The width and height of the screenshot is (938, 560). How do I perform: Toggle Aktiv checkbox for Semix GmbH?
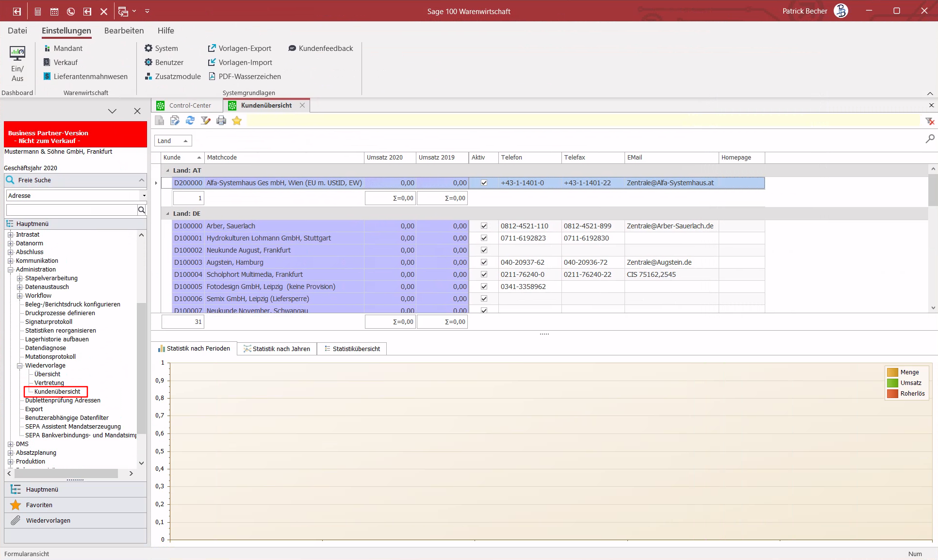pos(484,299)
